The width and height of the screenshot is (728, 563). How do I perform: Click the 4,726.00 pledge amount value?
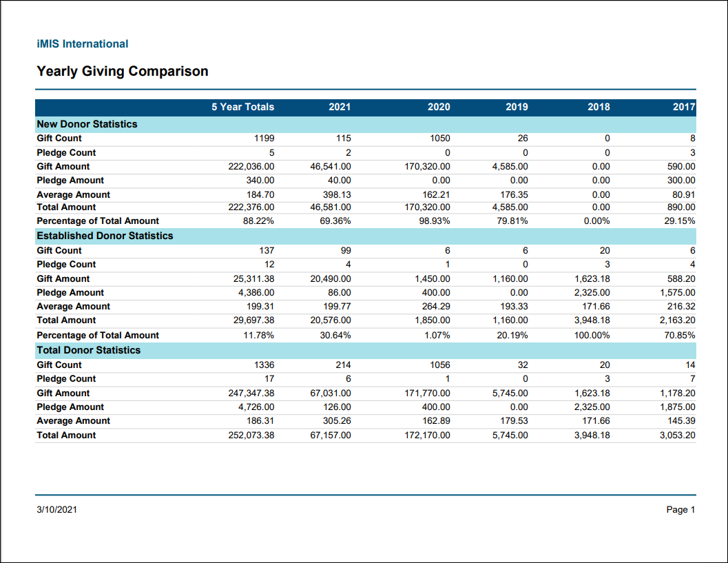(256, 407)
